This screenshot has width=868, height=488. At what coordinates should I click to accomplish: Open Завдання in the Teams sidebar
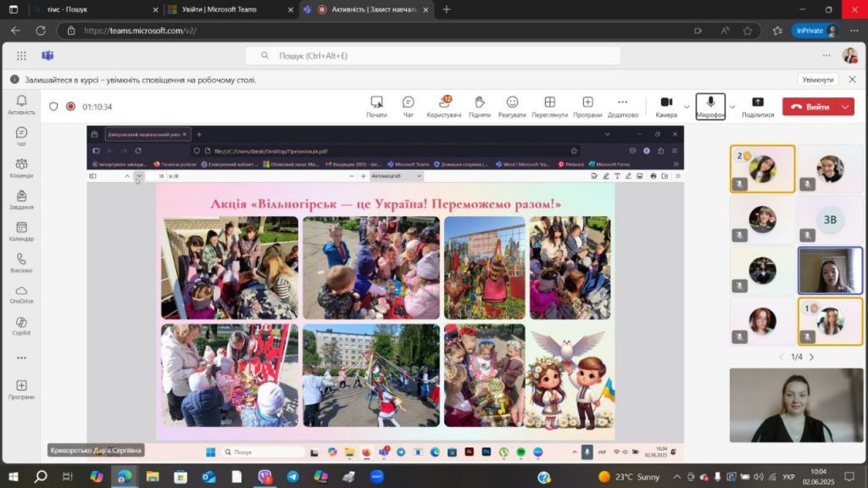(x=21, y=200)
